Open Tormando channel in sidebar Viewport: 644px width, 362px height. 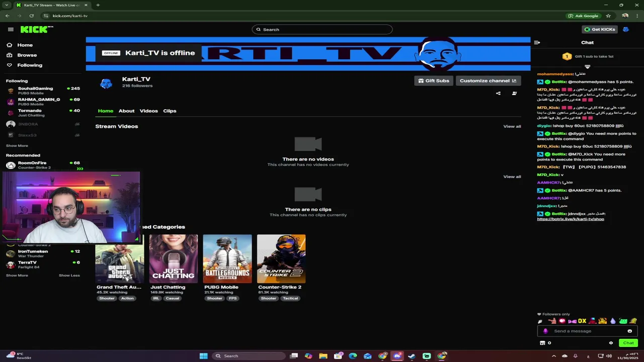tap(43, 113)
